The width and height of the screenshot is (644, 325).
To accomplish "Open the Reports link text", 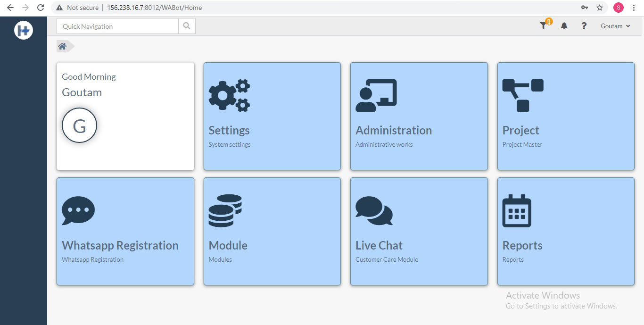I will pos(522,245).
